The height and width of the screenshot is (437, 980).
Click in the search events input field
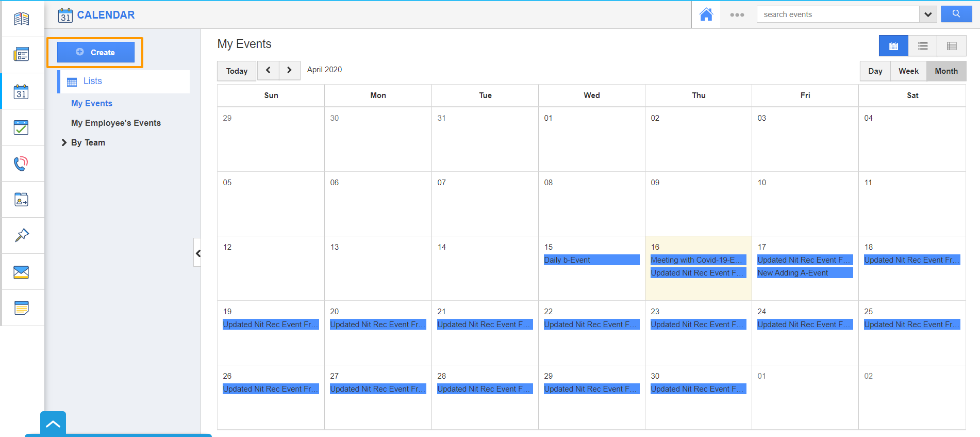coord(838,14)
